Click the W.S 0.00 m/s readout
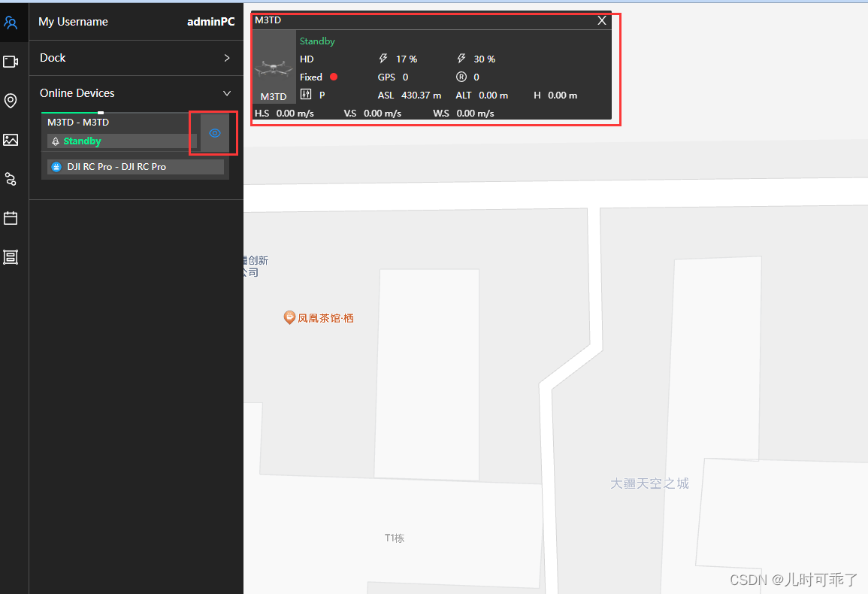The height and width of the screenshot is (594, 868). 464,114
